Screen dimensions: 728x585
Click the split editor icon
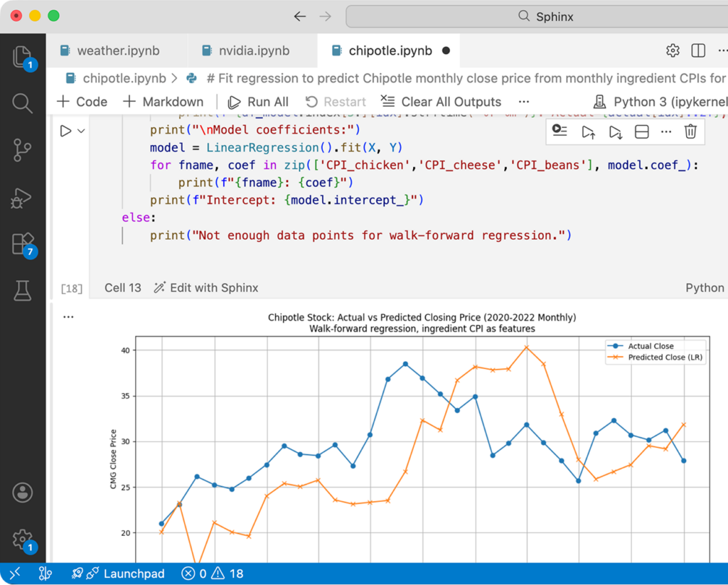(x=698, y=50)
